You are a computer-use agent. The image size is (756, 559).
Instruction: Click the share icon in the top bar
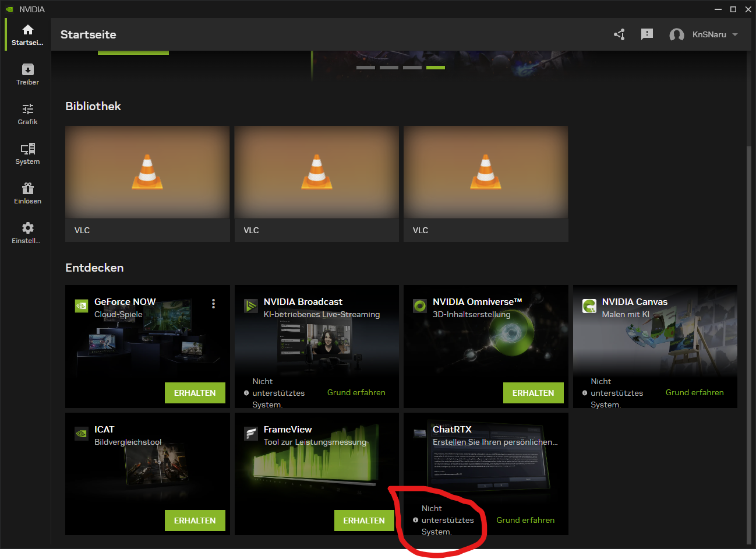point(619,34)
